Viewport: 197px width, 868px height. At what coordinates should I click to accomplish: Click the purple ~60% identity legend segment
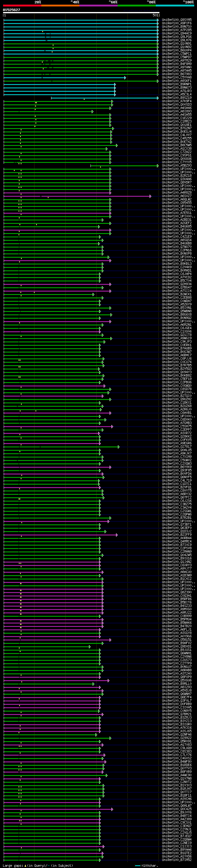(98, 6)
